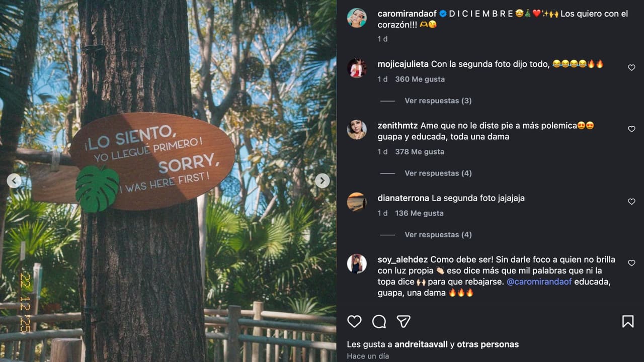
Task: Open the caromirandaof username link
Action: click(408, 14)
